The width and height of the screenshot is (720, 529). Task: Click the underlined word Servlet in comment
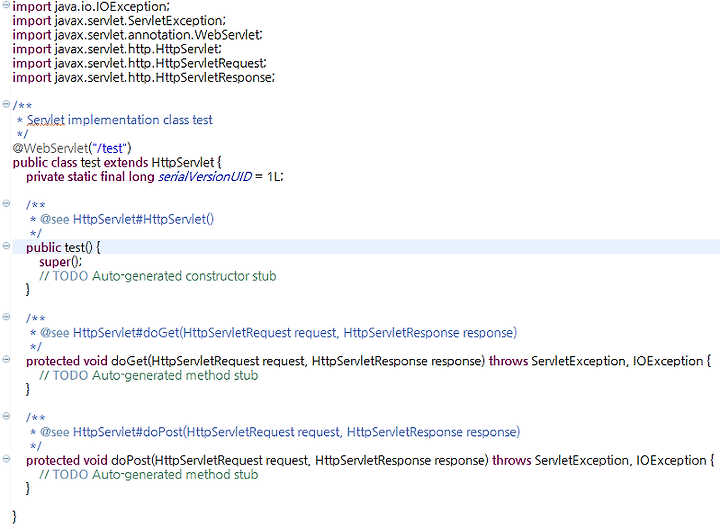click(x=45, y=120)
